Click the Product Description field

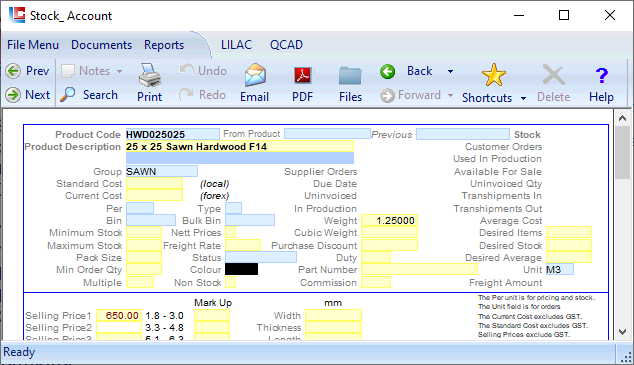(x=240, y=146)
